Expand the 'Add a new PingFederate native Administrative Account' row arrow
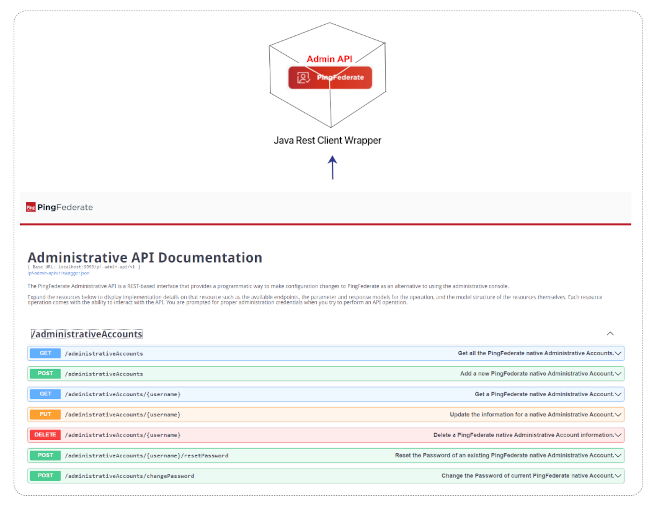653x507 pixels. pos(618,374)
